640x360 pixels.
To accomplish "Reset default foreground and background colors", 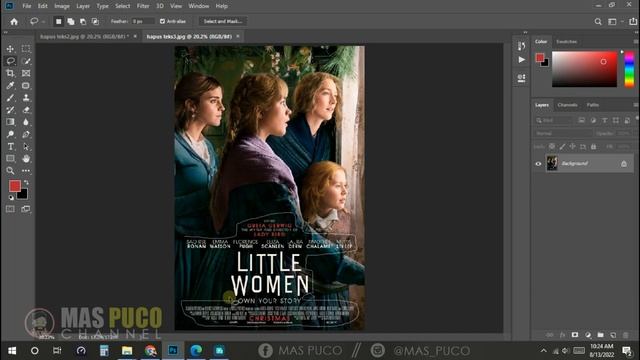I will [11, 198].
